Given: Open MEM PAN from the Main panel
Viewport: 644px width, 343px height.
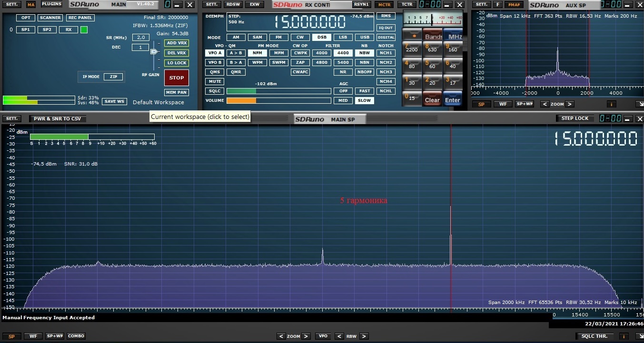Looking at the screenshot, I should (x=177, y=92).
